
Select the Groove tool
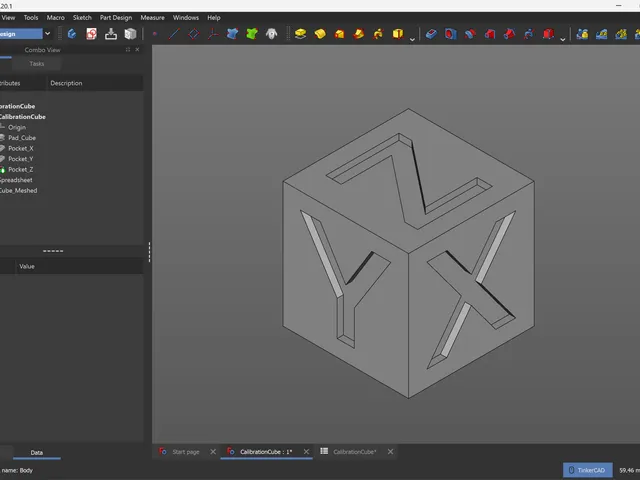point(470,33)
